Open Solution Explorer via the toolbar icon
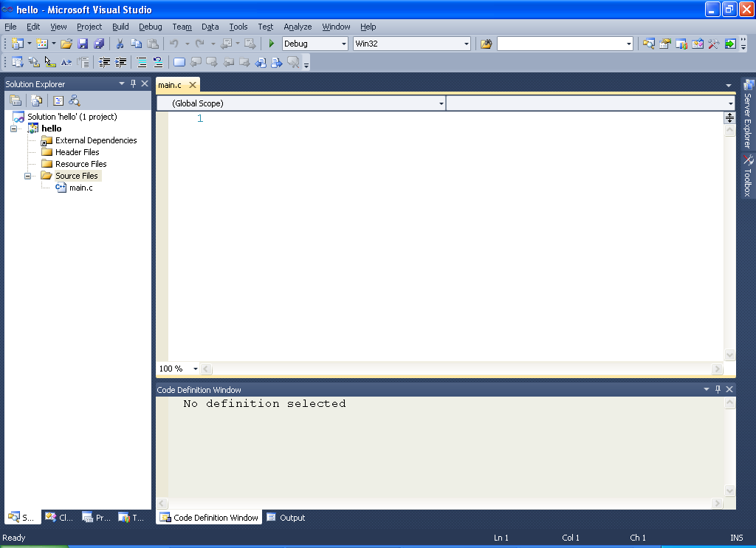756x548 pixels. click(x=649, y=44)
